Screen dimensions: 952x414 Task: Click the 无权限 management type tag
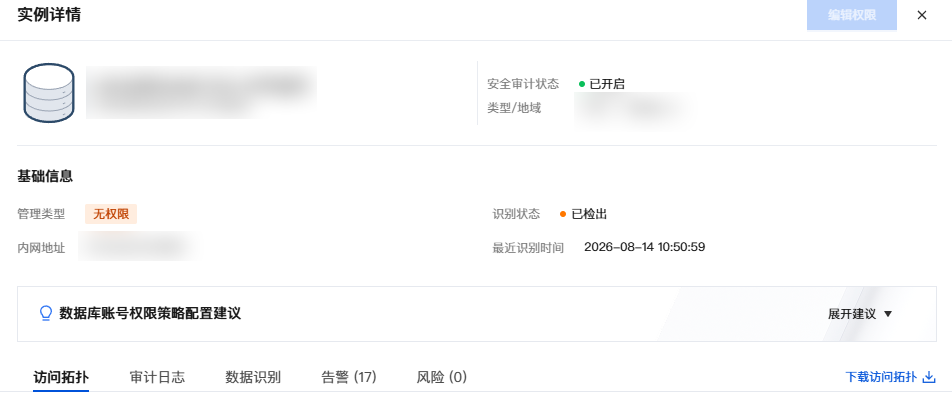[x=111, y=214]
